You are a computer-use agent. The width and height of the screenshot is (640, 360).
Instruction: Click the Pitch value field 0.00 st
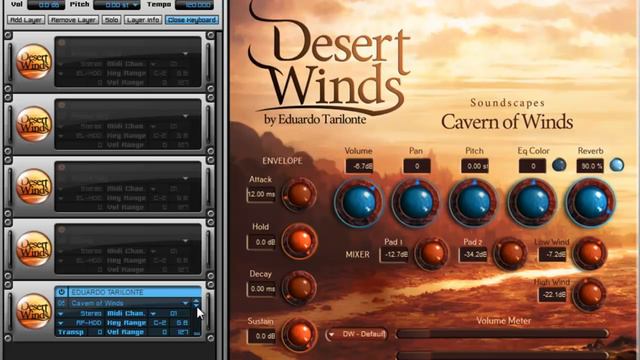pos(475,166)
